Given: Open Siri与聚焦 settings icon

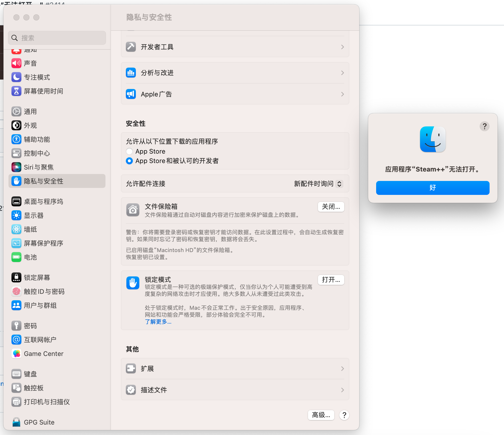Looking at the screenshot, I should (x=16, y=167).
